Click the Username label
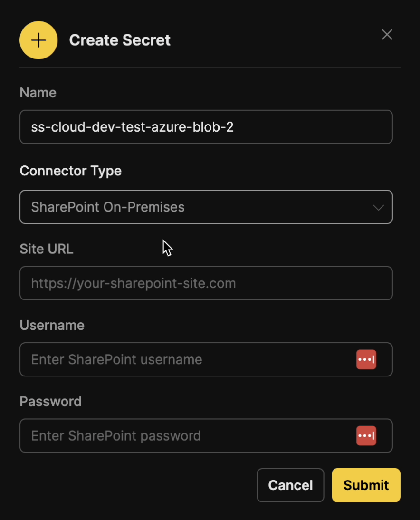The height and width of the screenshot is (520, 420). tap(52, 325)
